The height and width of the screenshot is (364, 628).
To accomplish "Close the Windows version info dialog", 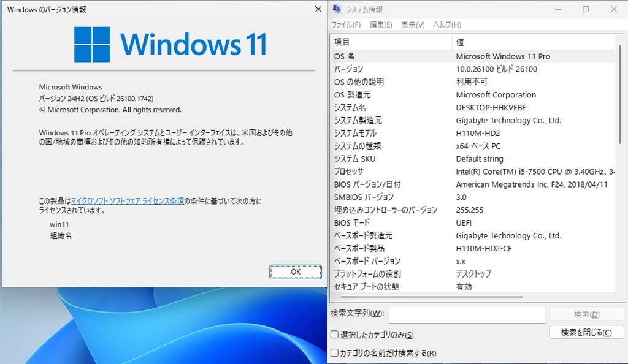I will point(318,9).
